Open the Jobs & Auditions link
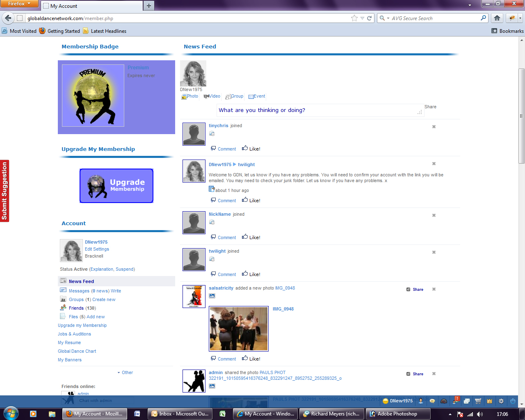525x420 pixels. coord(74,334)
